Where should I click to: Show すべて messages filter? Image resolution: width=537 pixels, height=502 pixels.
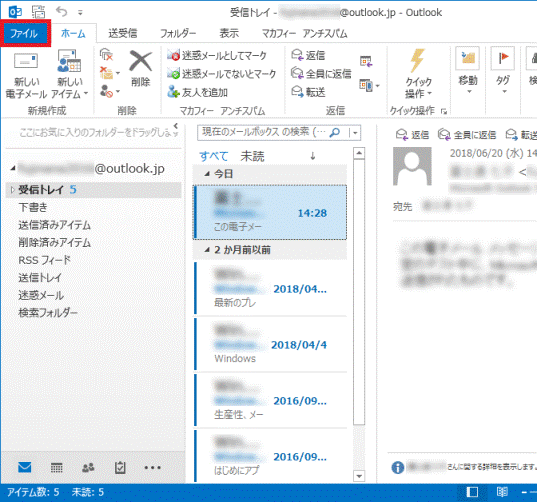[x=214, y=156]
